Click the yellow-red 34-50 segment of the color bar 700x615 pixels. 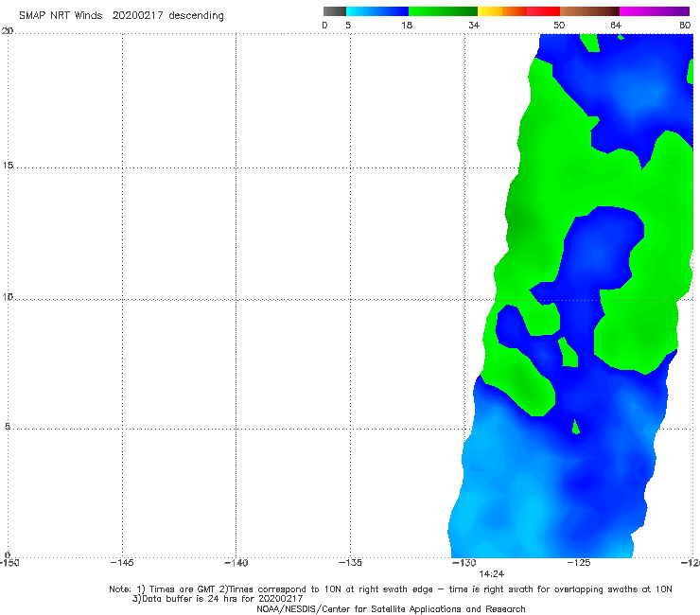point(518,11)
